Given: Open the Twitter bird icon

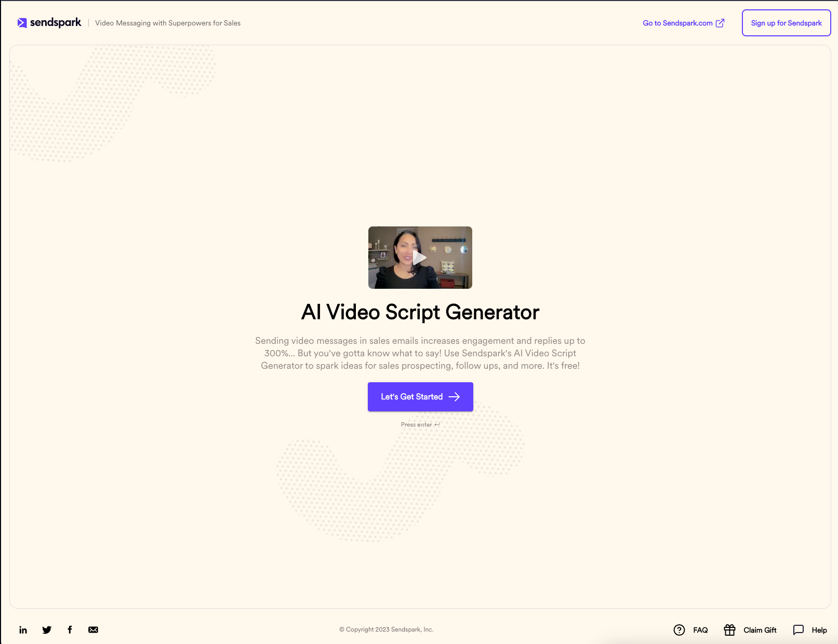Looking at the screenshot, I should click(47, 630).
